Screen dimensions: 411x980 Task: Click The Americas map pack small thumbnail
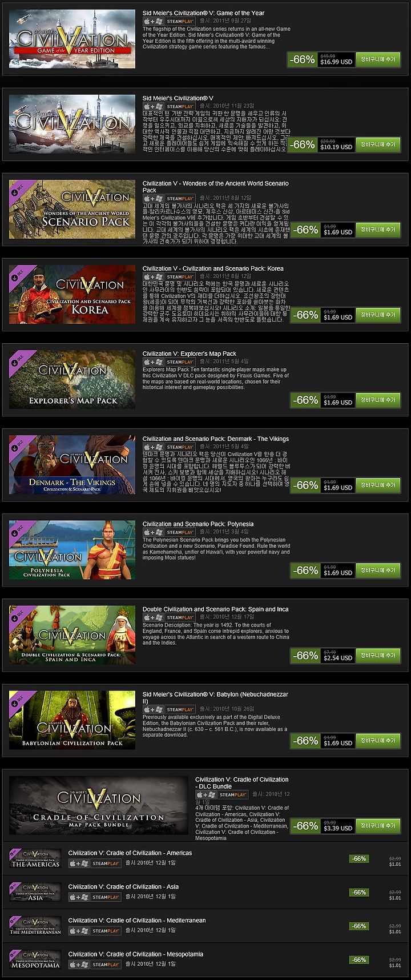(35, 858)
